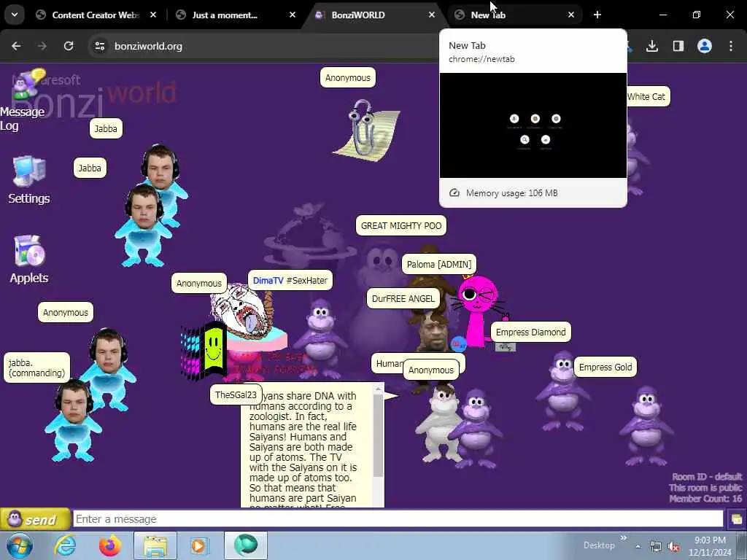The width and height of the screenshot is (747, 560).
Task: Go forward to the next page
Action: tap(42, 46)
